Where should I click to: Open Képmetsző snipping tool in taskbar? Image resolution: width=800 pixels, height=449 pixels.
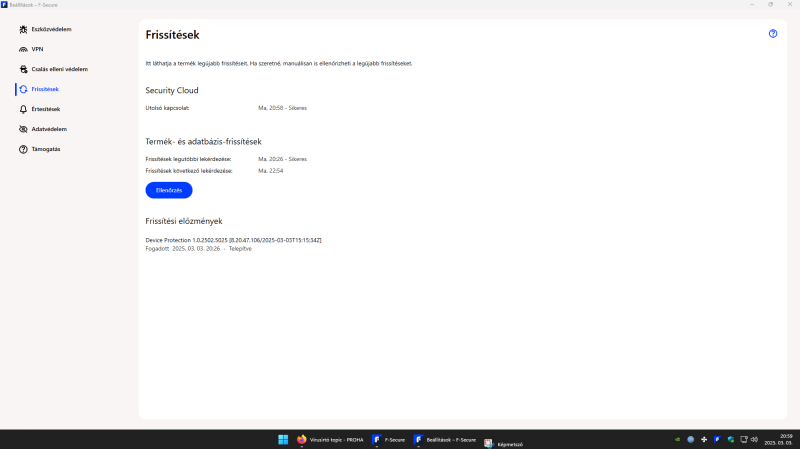pyautogui.click(x=504, y=443)
